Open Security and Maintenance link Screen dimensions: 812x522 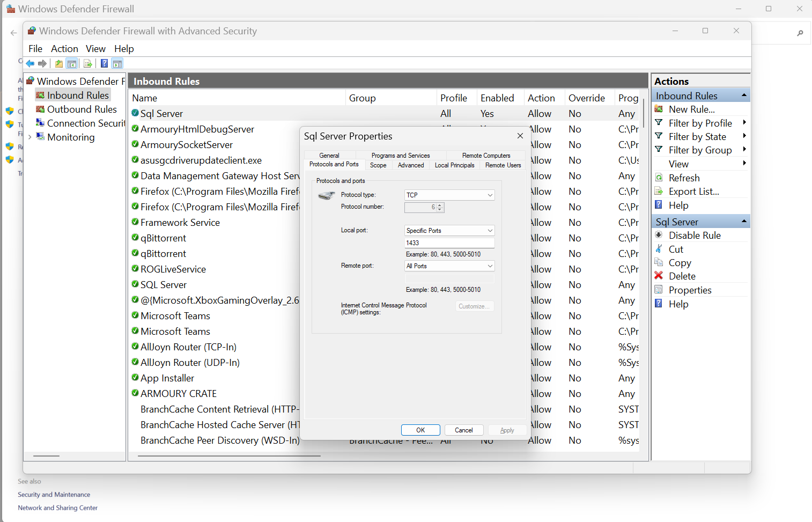(x=54, y=495)
